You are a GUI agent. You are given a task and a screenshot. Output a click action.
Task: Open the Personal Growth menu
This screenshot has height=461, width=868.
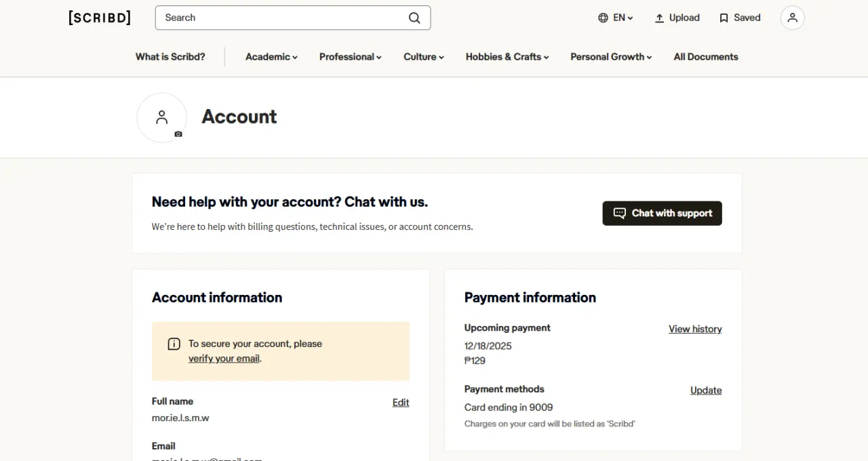[611, 57]
